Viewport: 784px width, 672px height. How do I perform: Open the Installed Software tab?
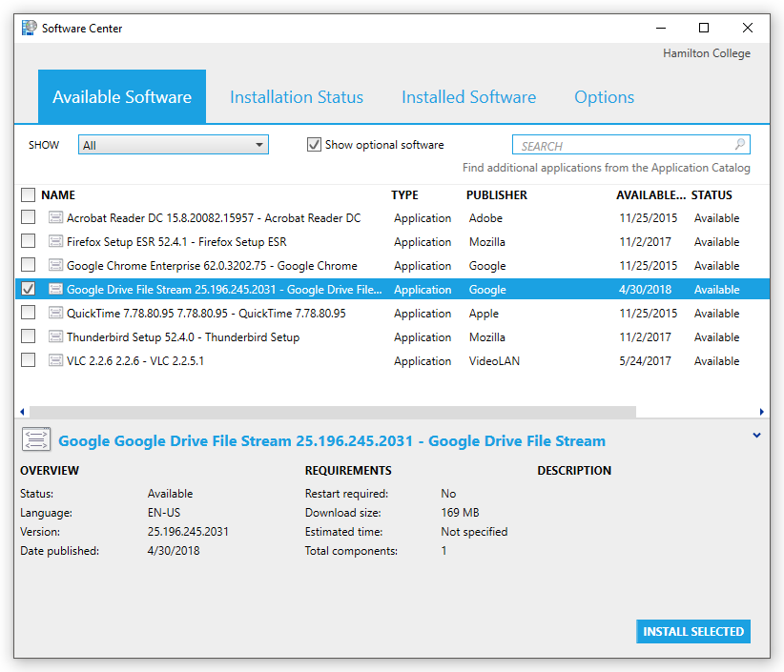(468, 97)
